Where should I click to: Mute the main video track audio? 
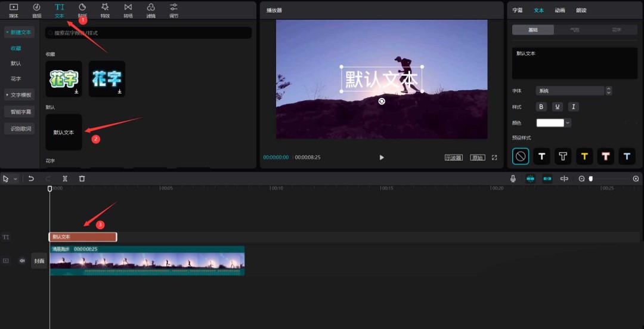tap(22, 260)
